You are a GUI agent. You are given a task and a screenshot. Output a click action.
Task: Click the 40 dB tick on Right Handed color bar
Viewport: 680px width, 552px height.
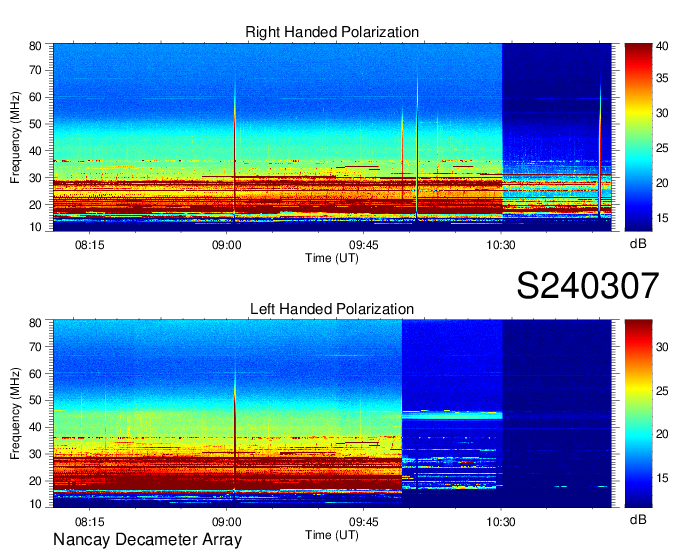tap(662, 46)
